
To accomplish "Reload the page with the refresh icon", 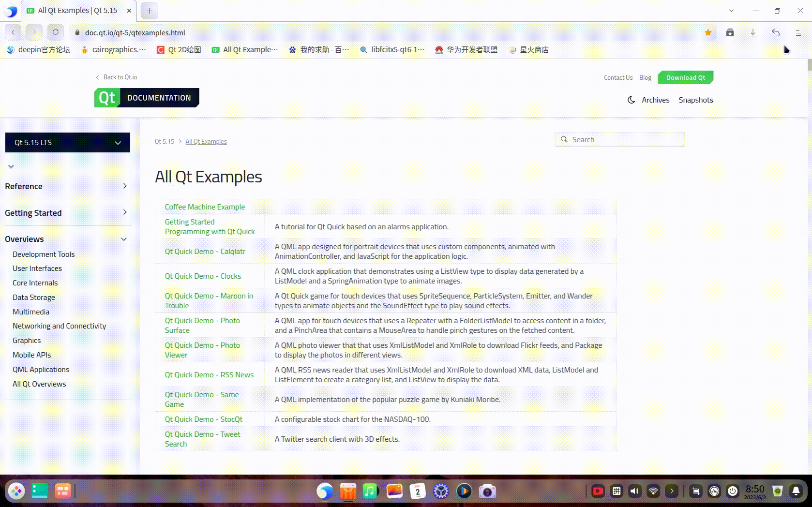I will [56, 32].
